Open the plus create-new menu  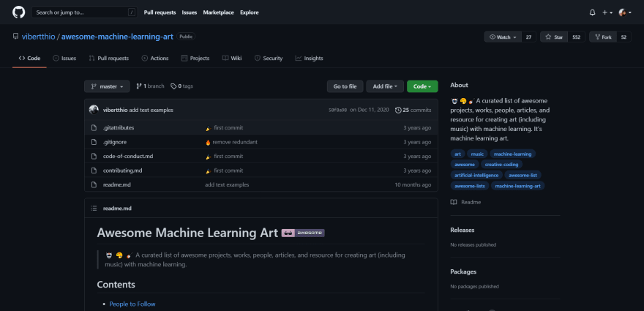tap(607, 12)
